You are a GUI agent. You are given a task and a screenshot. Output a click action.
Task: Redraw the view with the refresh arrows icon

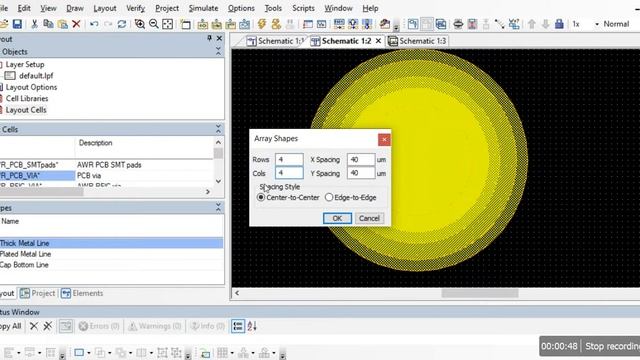(x=122, y=24)
